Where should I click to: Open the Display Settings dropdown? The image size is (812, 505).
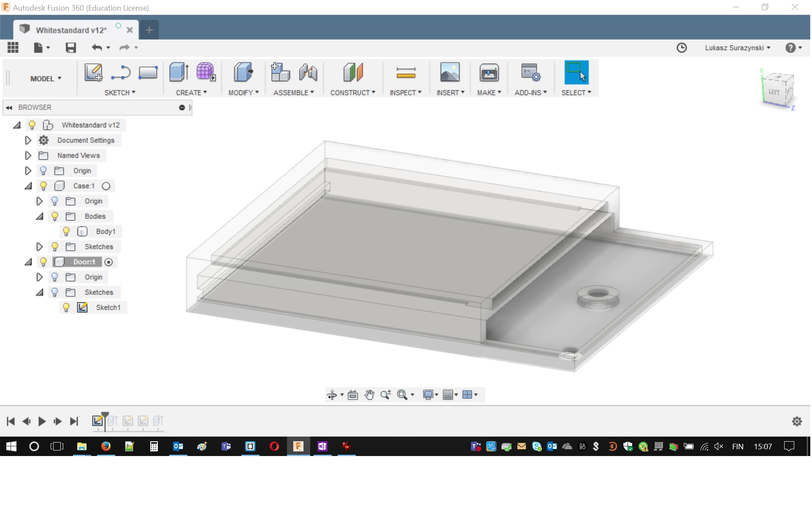(x=430, y=395)
